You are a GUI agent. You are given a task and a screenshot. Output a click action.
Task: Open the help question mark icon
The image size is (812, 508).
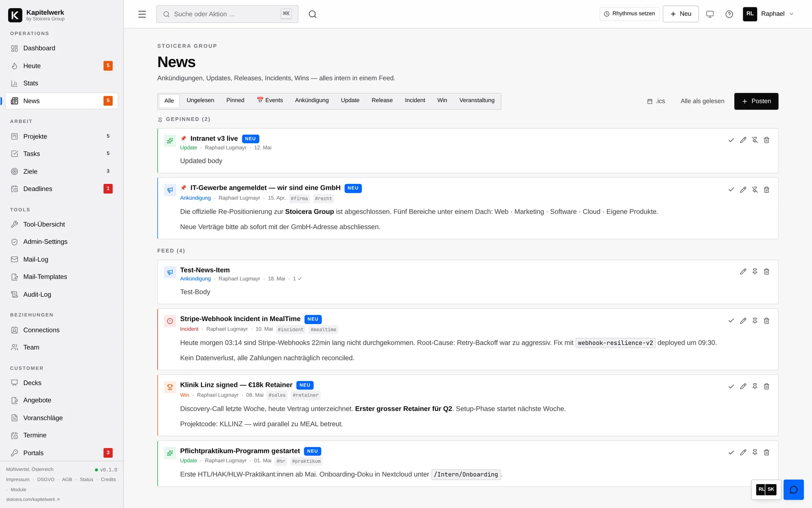pos(729,14)
